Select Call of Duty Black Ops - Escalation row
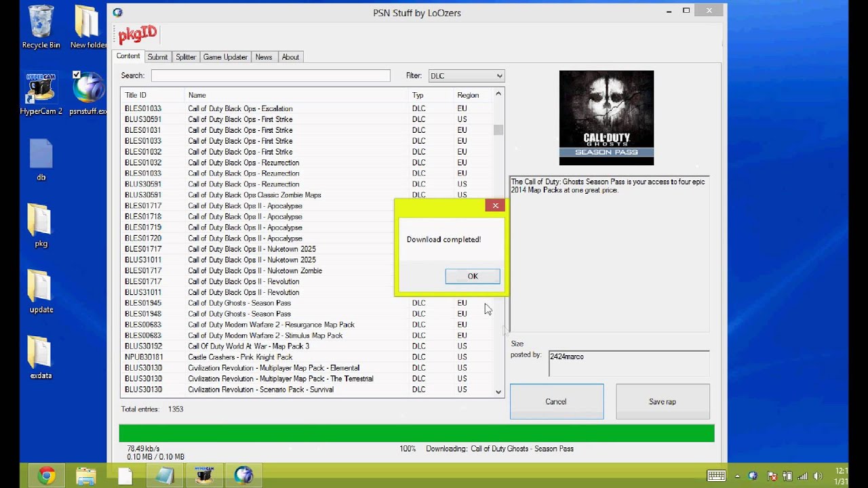 [x=307, y=108]
